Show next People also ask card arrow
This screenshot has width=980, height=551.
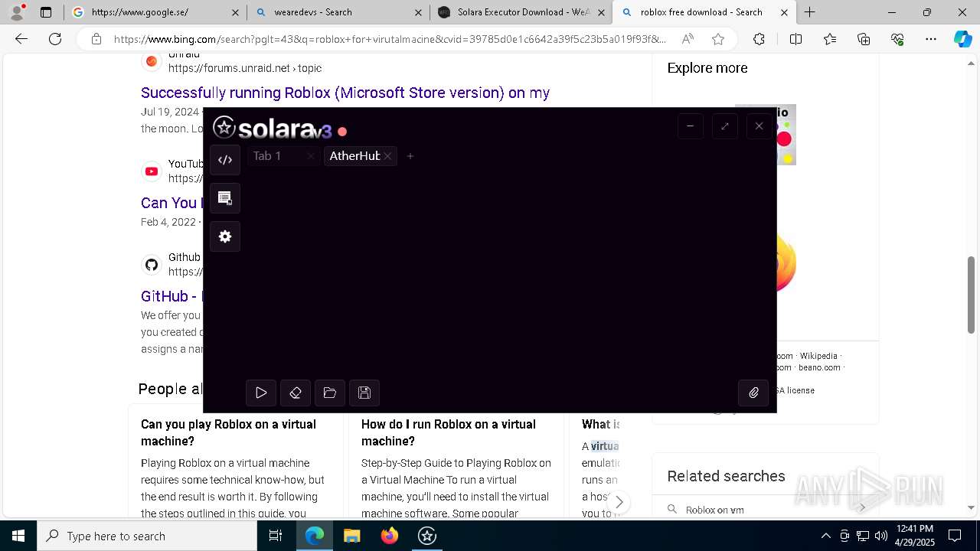pyautogui.click(x=619, y=503)
